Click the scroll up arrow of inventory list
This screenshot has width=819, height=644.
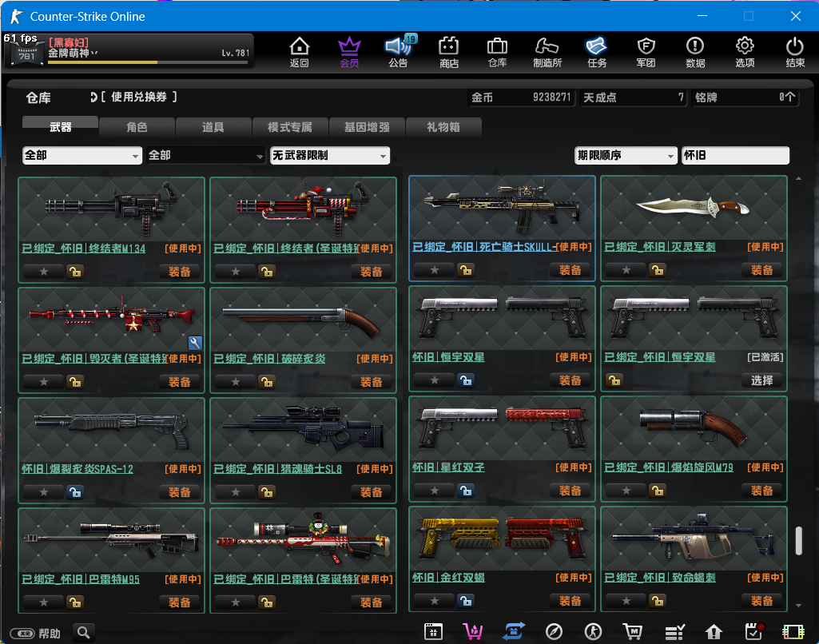coord(799,179)
